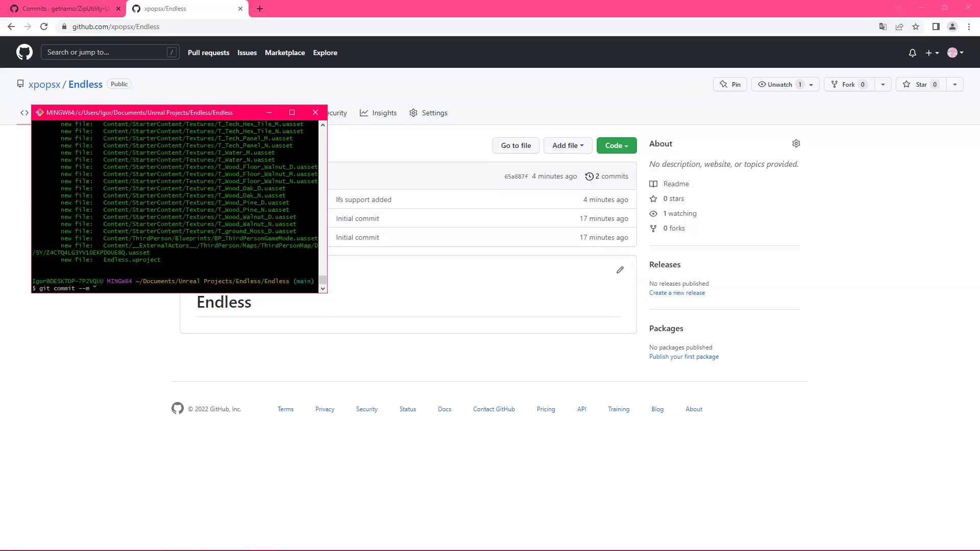Viewport: 980px width, 551px height.
Task: Click the browser address bar URL
Action: tap(116, 27)
